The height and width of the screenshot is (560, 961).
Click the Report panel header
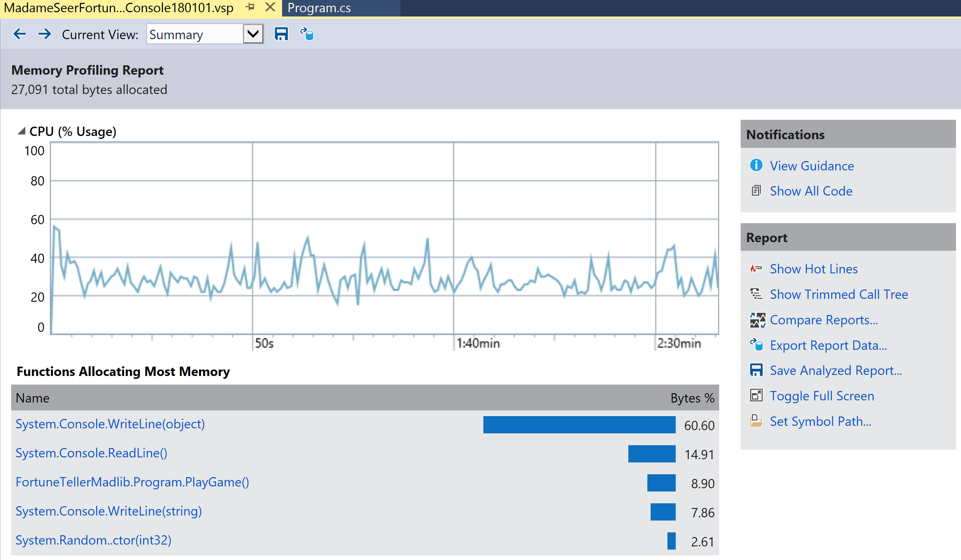point(848,237)
